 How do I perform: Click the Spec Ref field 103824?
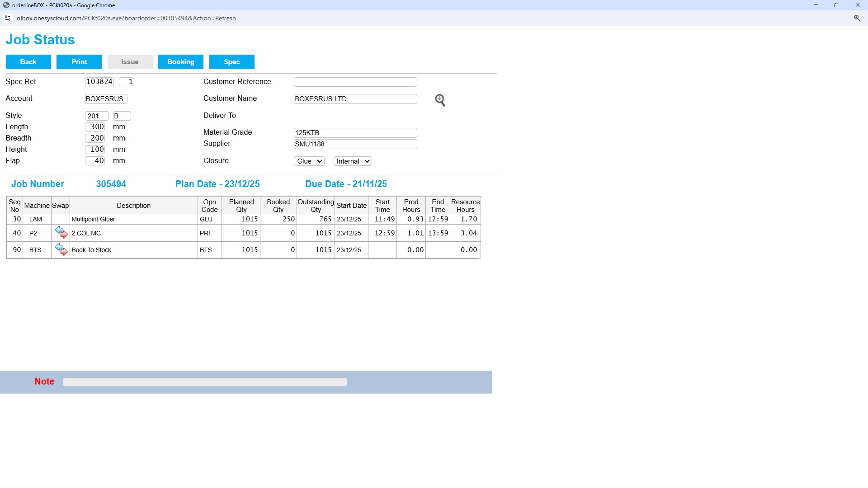coord(99,82)
